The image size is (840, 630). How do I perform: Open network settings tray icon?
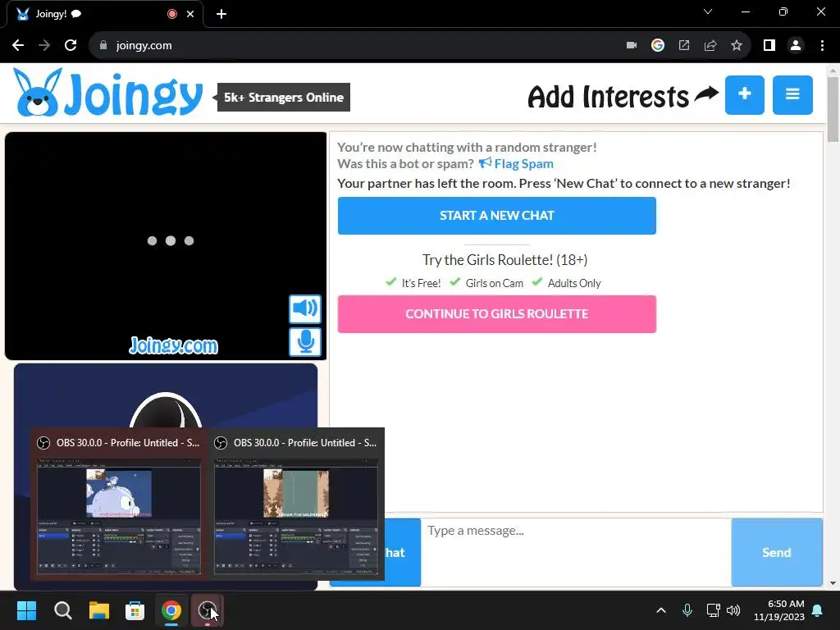point(713,610)
